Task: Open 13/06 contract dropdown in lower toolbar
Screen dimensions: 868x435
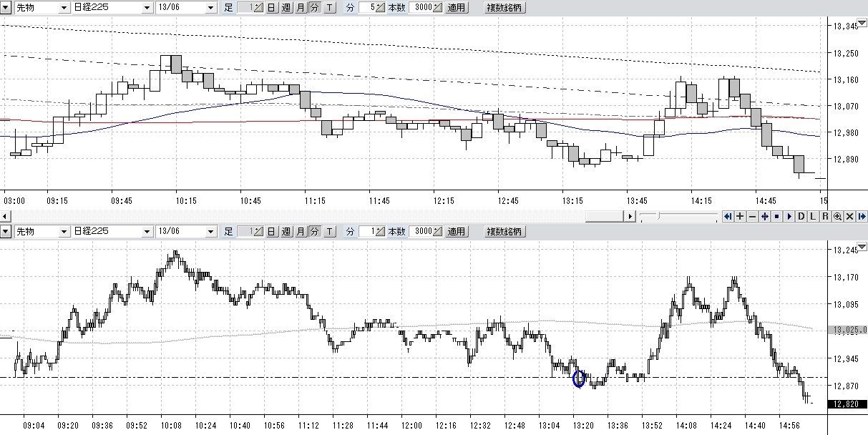Action: tap(210, 232)
